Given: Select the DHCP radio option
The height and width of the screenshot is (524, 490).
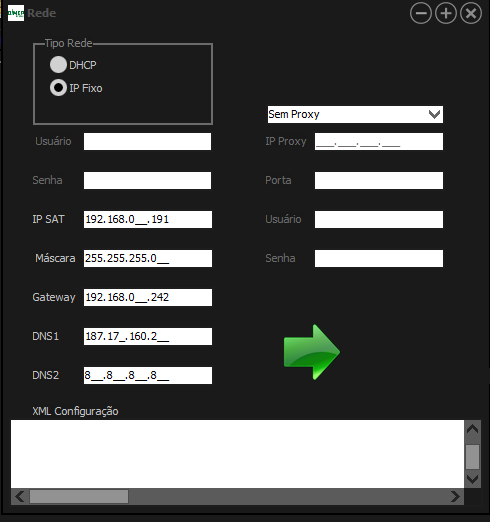Looking at the screenshot, I should [x=58, y=64].
